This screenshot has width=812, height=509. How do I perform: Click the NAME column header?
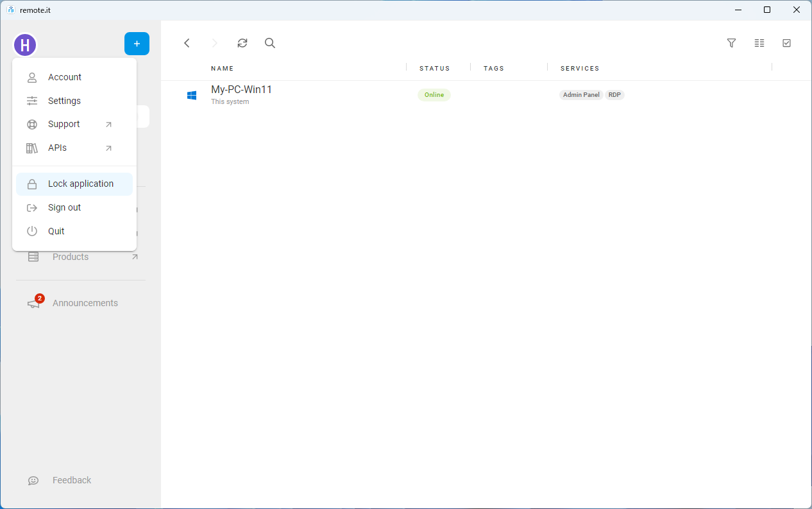click(x=223, y=68)
